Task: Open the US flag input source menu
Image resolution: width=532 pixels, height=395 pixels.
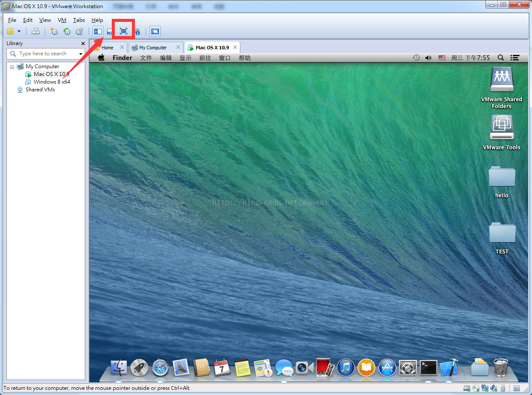Action: click(442, 58)
